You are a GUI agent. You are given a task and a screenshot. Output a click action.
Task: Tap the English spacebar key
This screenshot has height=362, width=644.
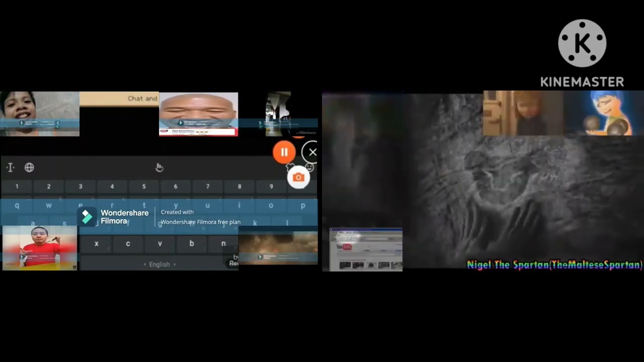(x=159, y=264)
